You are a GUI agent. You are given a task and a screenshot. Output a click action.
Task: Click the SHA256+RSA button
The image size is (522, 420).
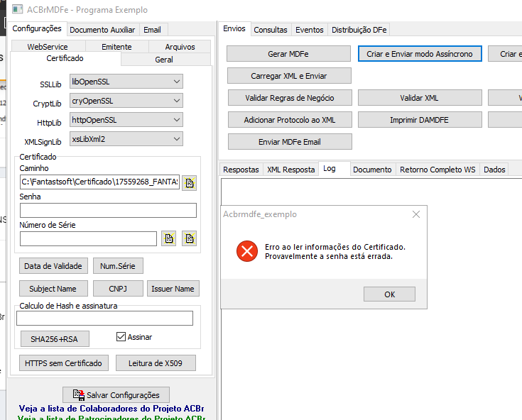pos(55,339)
